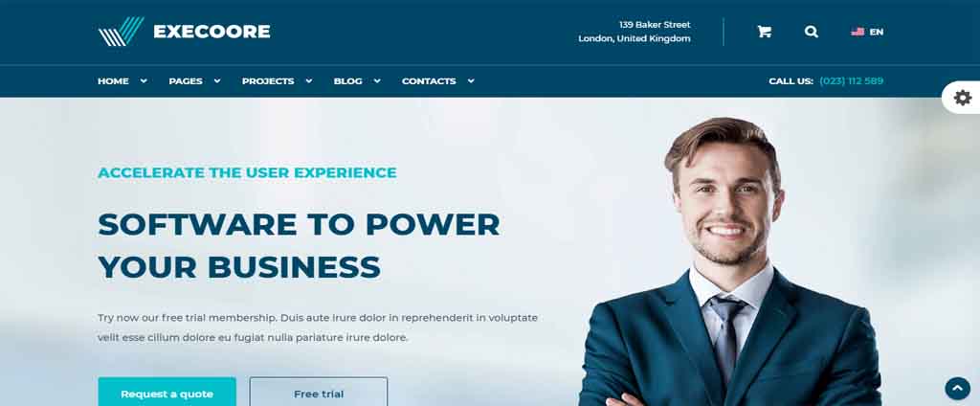
Task: Click the EXECOORE brand name text
Action: point(212,32)
